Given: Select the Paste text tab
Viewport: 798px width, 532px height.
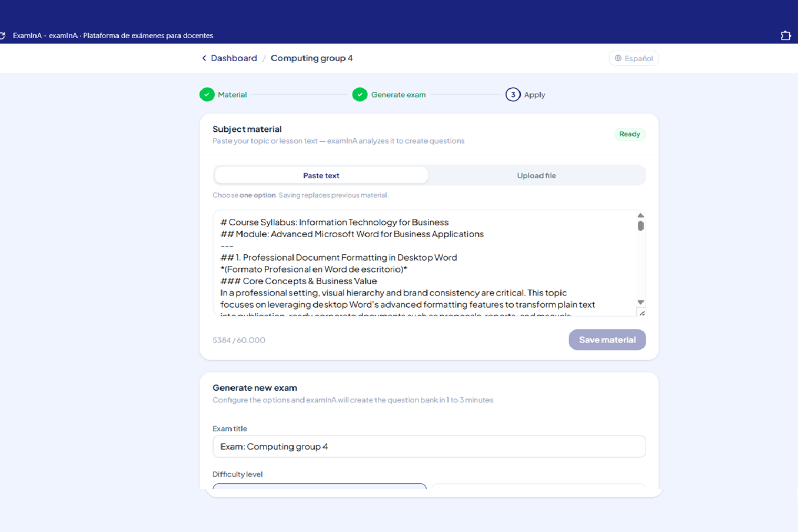Looking at the screenshot, I should click(x=321, y=175).
